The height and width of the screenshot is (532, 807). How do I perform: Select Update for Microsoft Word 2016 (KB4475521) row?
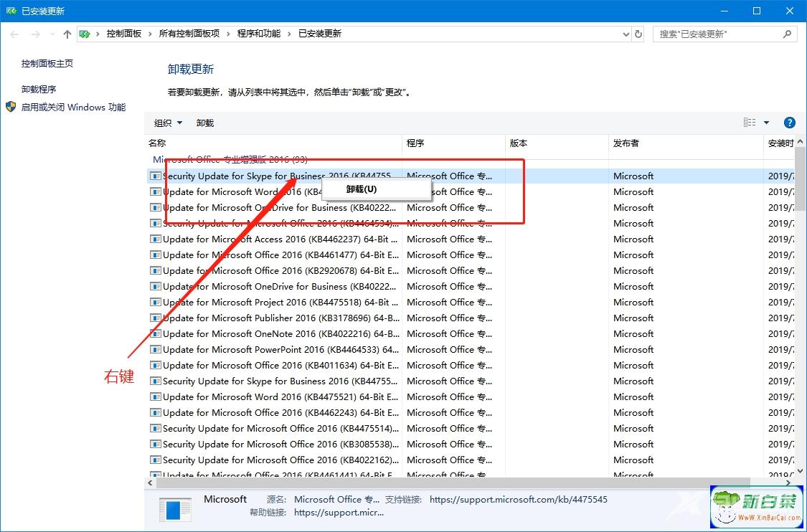(470, 396)
